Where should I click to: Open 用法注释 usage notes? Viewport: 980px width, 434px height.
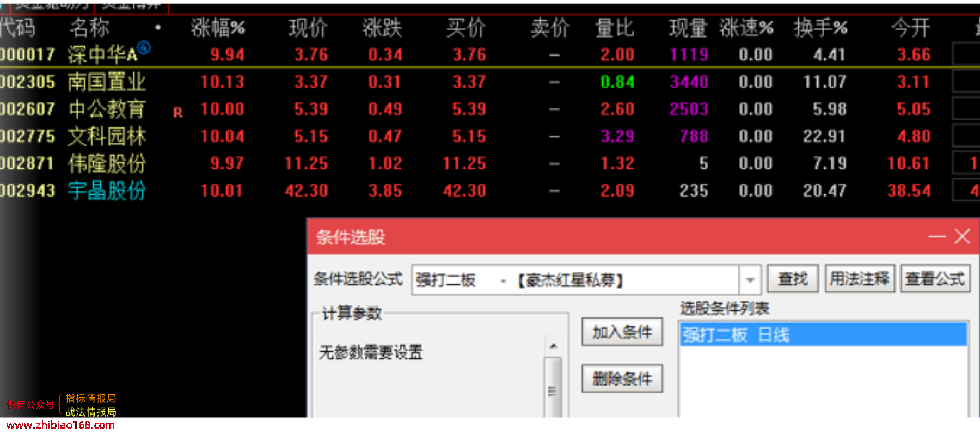[x=860, y=279]
